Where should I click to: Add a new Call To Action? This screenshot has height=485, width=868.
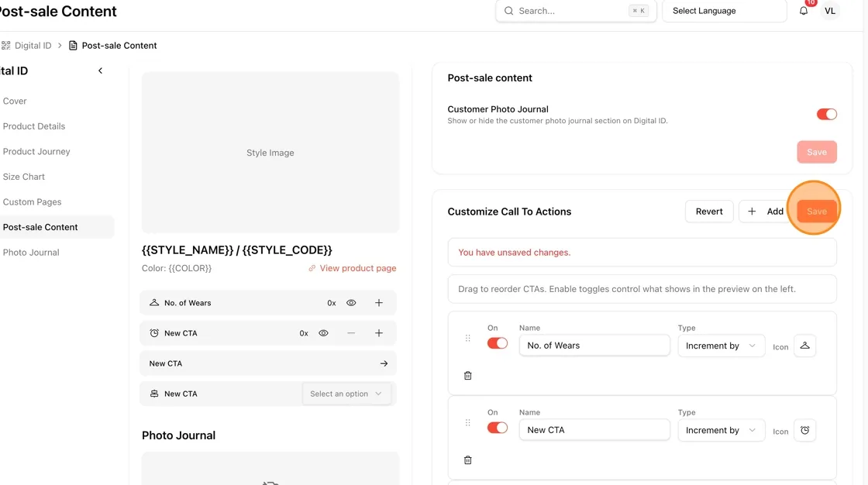coord(765,212)
